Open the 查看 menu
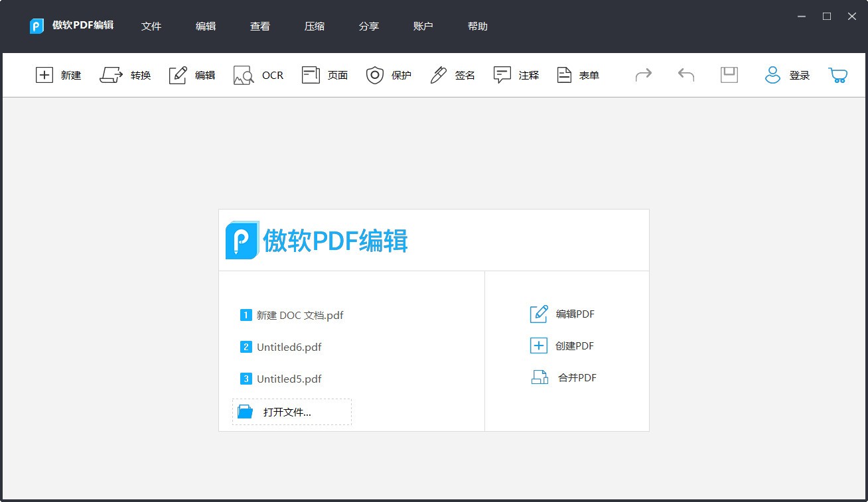This screenshot has width=868, height=502. (x=260, y=27)
